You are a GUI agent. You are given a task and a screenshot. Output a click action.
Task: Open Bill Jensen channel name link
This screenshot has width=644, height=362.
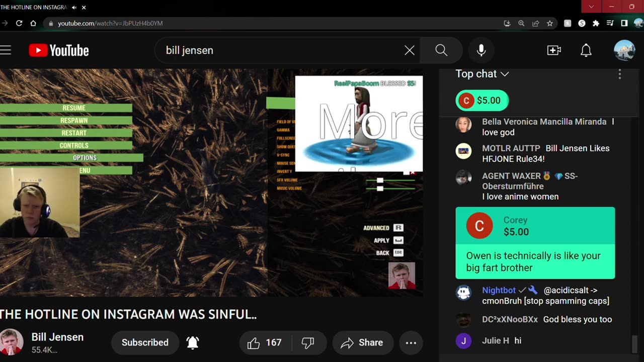(57, 337)
